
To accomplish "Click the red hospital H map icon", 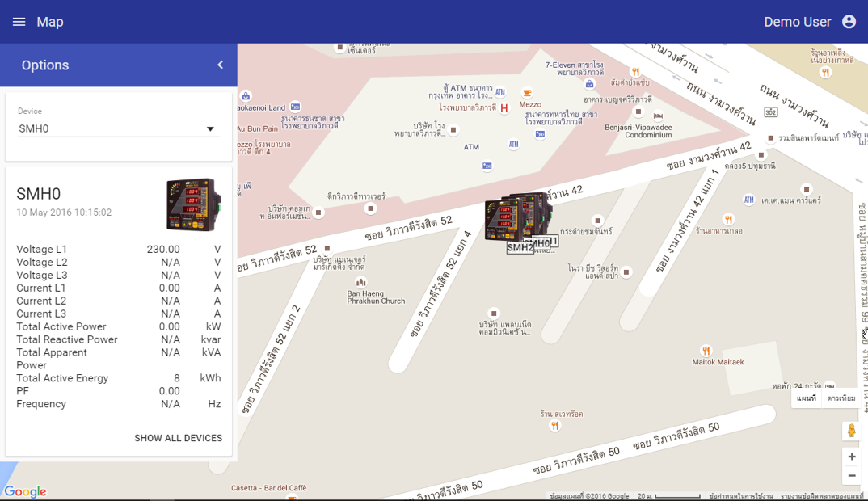I will coord(504,107).
